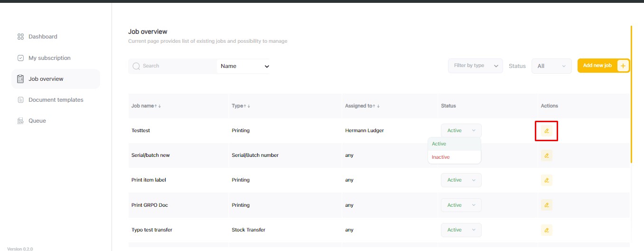Open My subscription page
Viewport: 644px width, 251px height.
pos(49,58)
